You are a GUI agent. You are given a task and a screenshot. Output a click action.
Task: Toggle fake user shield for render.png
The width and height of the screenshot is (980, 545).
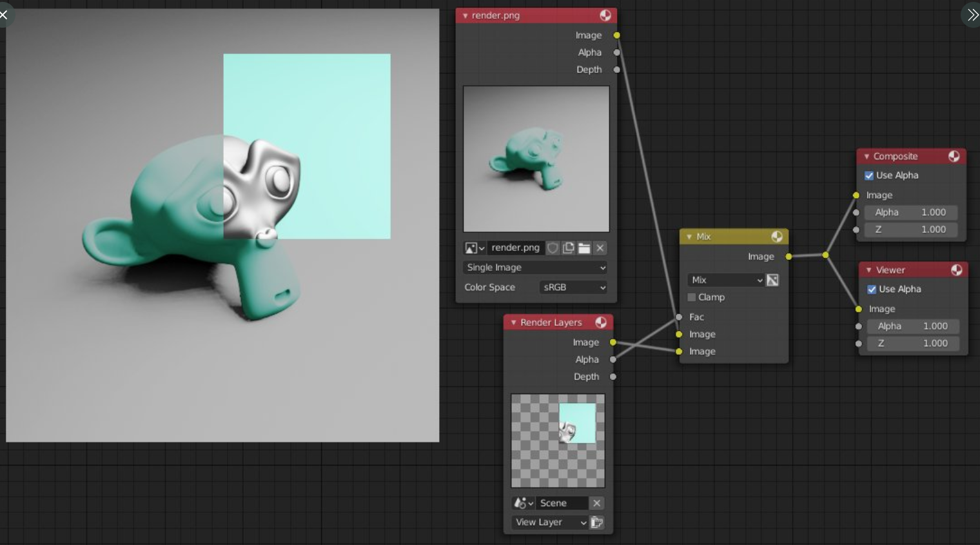553,248
